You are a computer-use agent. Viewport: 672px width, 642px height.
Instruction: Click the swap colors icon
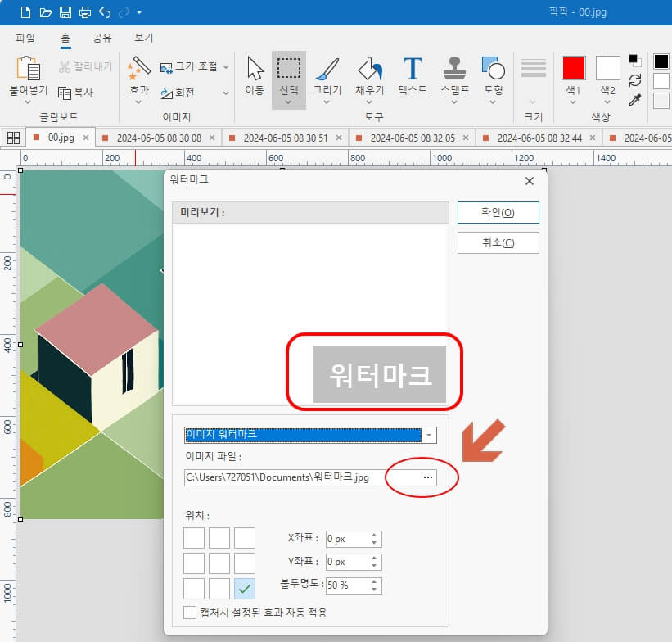634,80
